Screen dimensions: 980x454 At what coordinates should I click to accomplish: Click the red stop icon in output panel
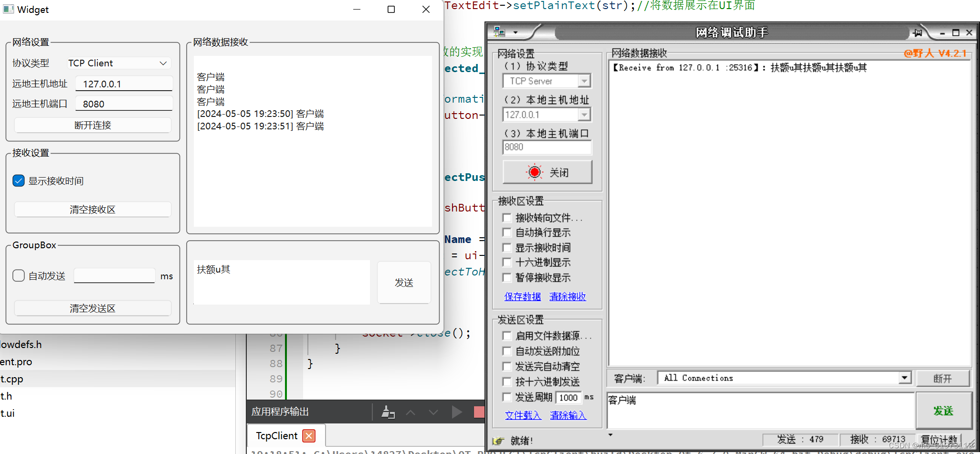click(479, 412)
